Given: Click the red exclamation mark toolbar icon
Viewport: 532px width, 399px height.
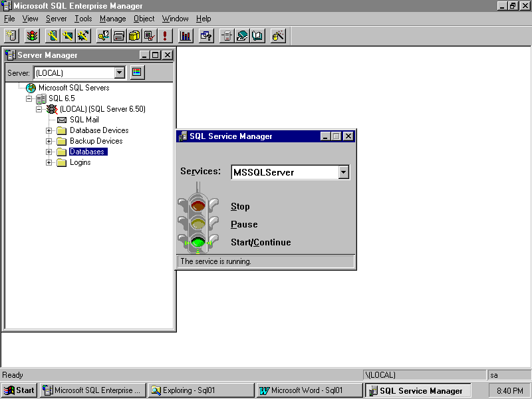Looking at the screenshot, I should [164, 36].
